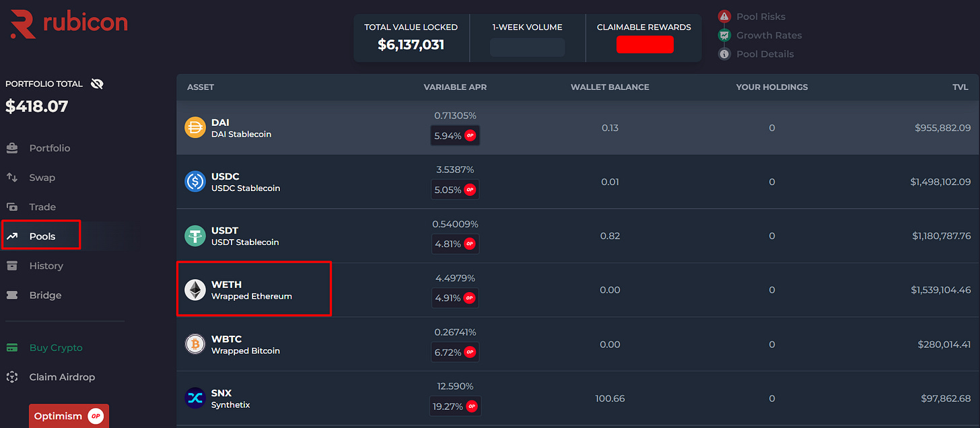Click the DAI 5.94% OP reward badge
The height and width of the screenshot is (428, 980).
[x=455, y=136]
